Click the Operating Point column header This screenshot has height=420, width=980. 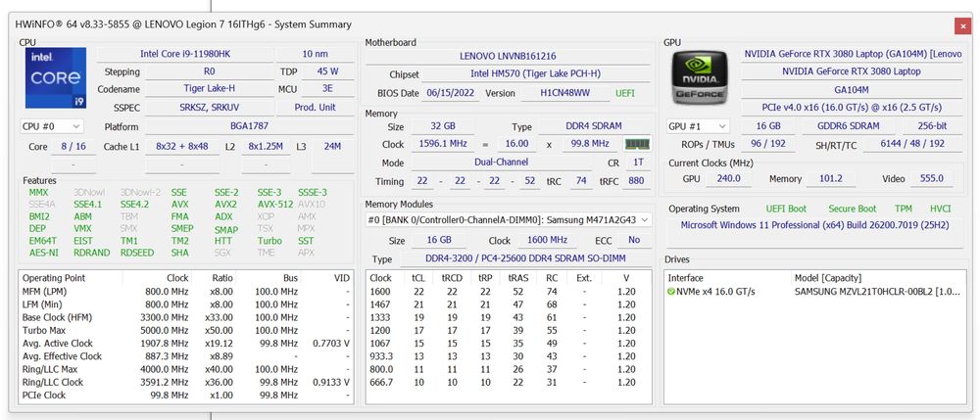point(54,278)
